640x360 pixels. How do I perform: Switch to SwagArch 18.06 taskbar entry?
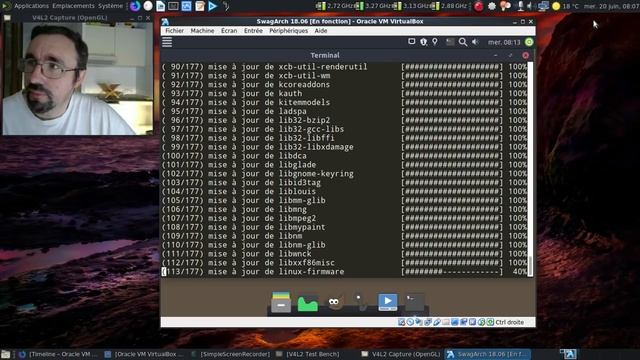(x=487, y=354)
